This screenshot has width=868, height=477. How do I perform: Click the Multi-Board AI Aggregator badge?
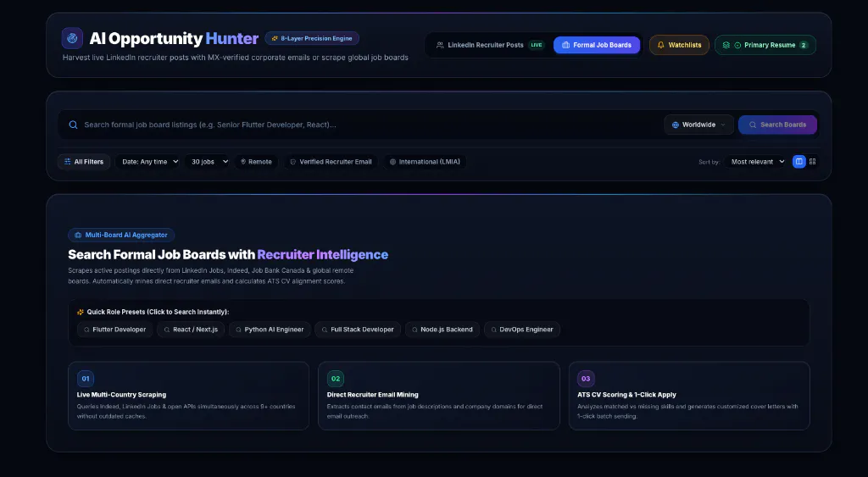[121, 235]
